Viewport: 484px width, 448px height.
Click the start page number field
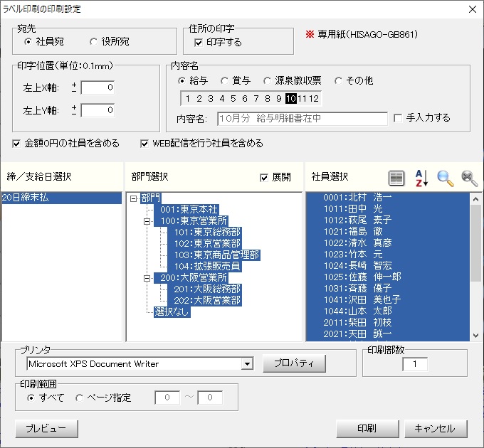(x=167, y=398)
